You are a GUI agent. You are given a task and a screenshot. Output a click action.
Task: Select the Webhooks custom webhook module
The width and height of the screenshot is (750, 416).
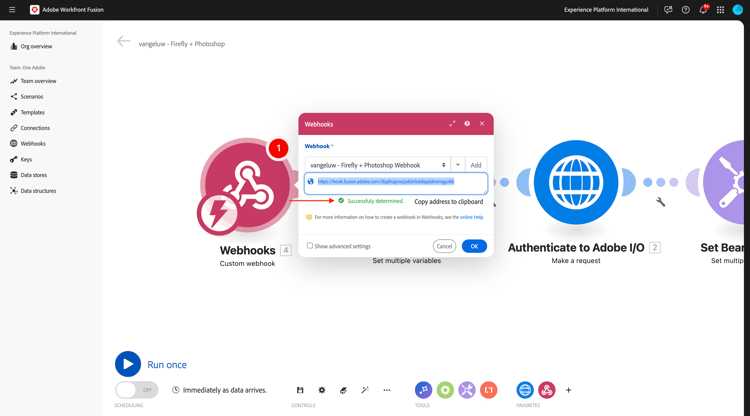[x=246, y=185]
